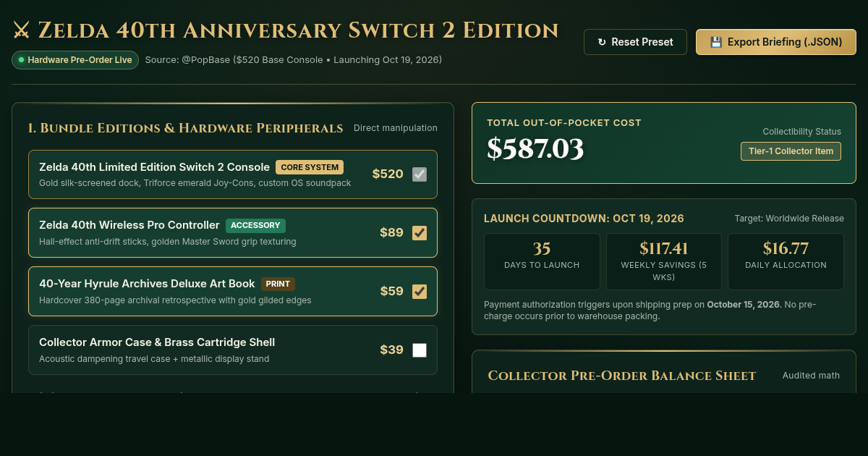Export the briefing as JSON

click(x=776, y=42)
